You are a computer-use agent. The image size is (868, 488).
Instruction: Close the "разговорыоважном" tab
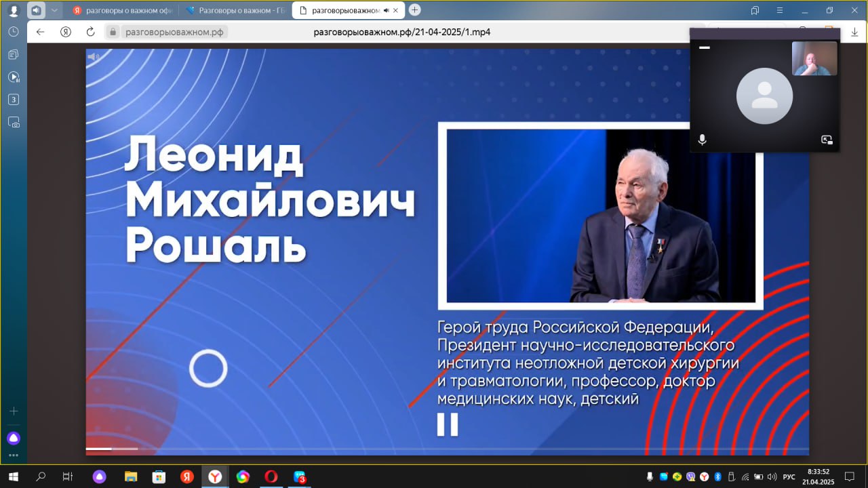tap(396, 10)
